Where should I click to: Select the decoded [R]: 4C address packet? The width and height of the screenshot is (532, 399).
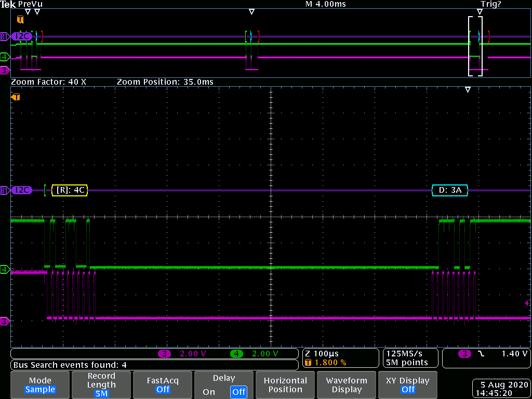70,190
